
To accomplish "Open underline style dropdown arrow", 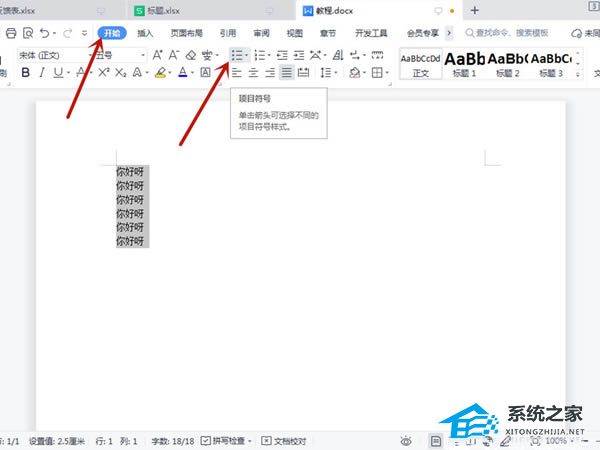I will coord(68,73).
